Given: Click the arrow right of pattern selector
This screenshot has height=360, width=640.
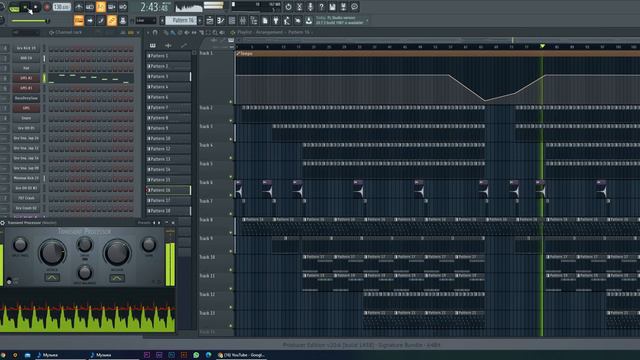Looking at the screenshot, I should point(200,20).
